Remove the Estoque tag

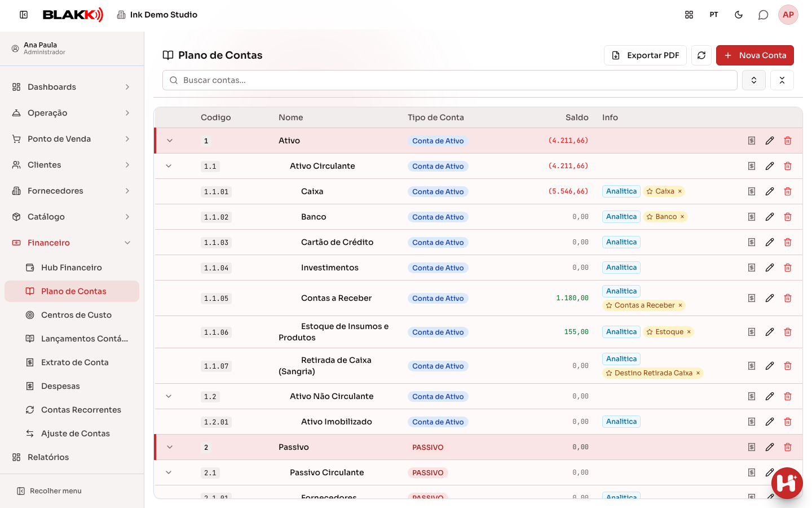[x=689, y=332]
